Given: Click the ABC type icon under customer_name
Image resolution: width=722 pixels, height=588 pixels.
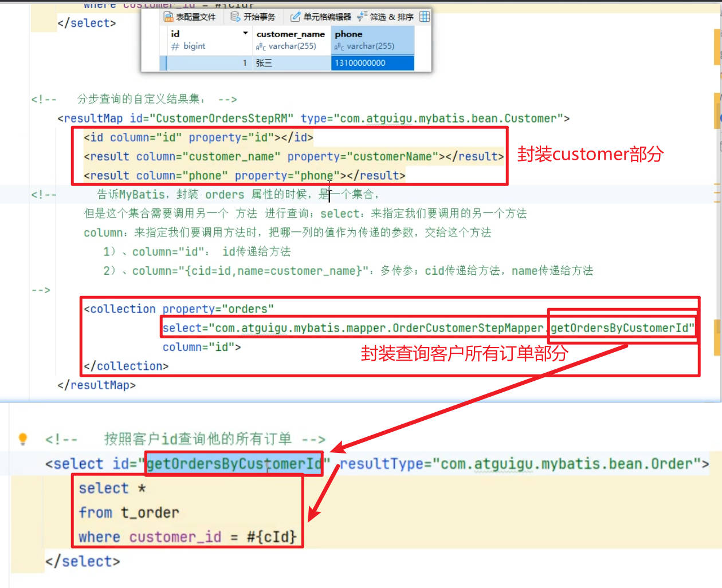Looking at the screenshot, I should (x=261, y=46).
